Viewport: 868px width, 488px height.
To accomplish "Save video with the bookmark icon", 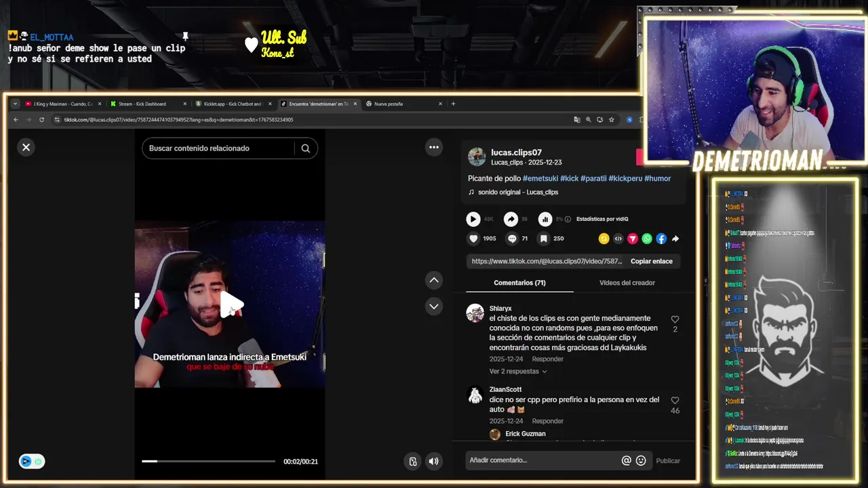I will point(543,239).
